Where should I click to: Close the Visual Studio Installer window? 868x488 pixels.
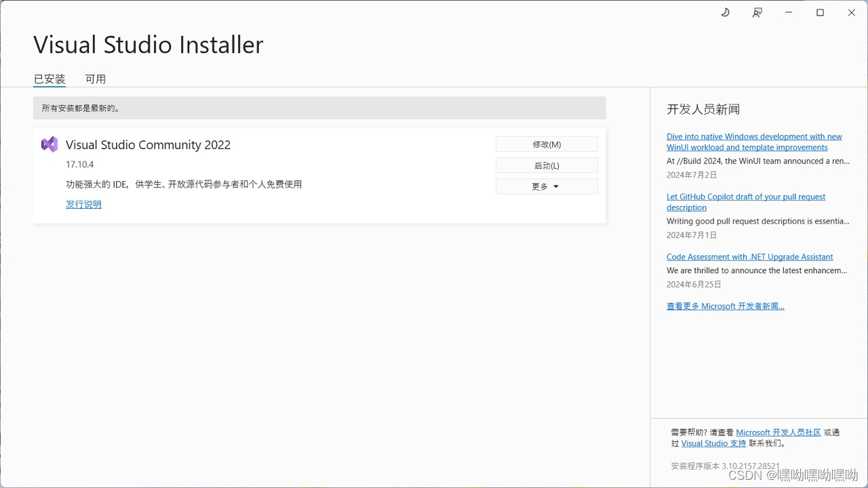click(x=851, y=12)
